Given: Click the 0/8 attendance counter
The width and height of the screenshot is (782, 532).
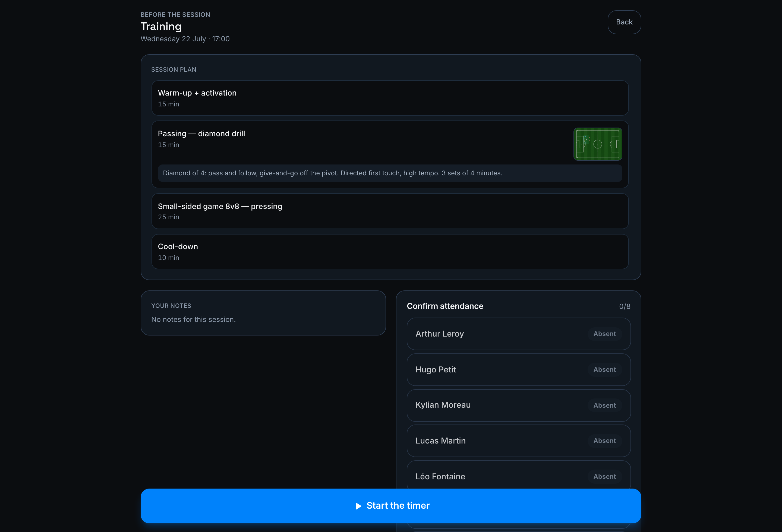Looking at the screenshot, I should (625, 306).
